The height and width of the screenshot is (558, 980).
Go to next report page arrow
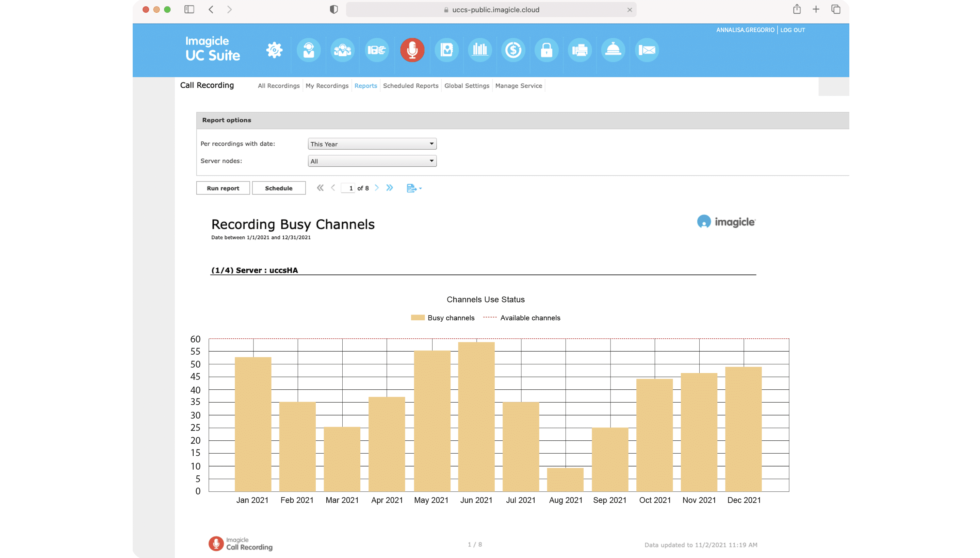pyautogui.click(x=376, y=188)
